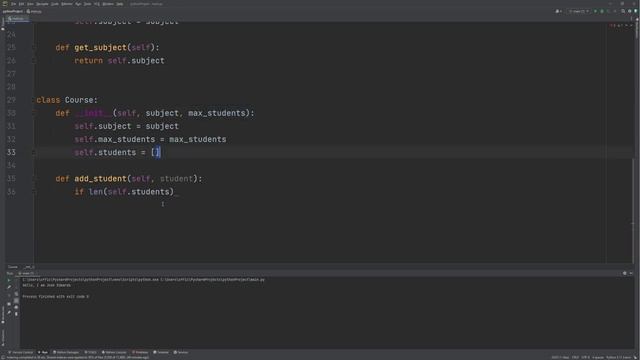Screen dimensions: 640x360
Task: Click 'def add_student(self, student):' line
Action: 129,179
